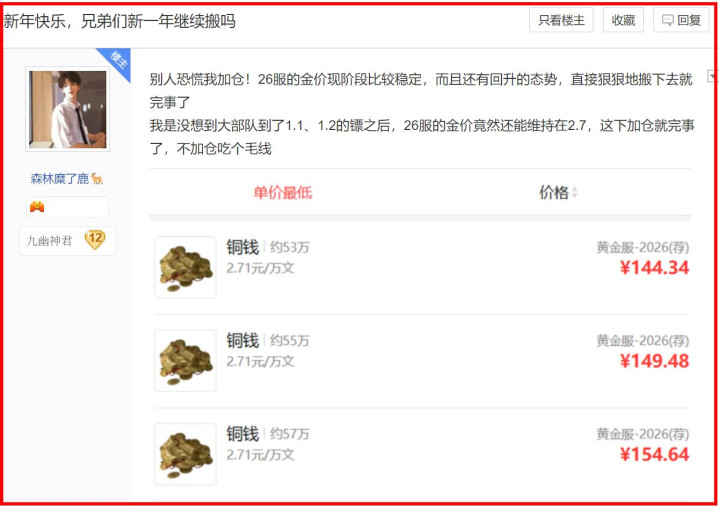Open the poster's avatar picture
Viewport: 719px width, 506px height.
pyautogui.click(x=68, y=109)
